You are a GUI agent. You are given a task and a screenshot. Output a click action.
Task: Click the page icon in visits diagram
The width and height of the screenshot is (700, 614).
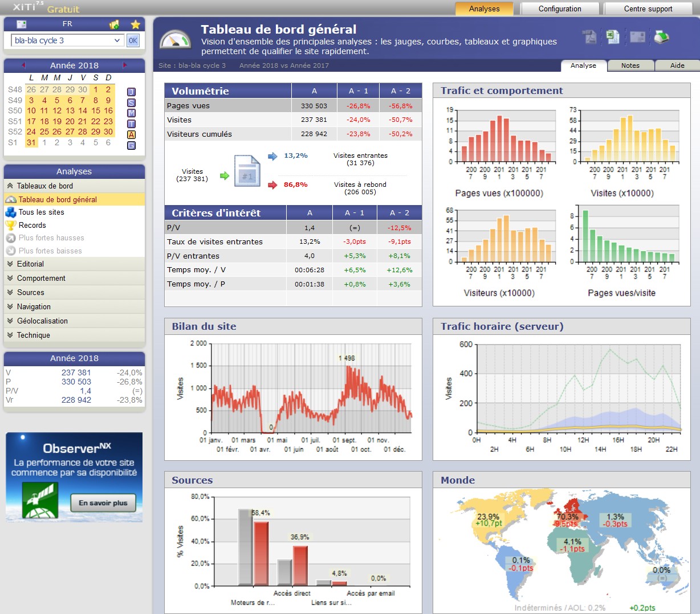point(247,170)
